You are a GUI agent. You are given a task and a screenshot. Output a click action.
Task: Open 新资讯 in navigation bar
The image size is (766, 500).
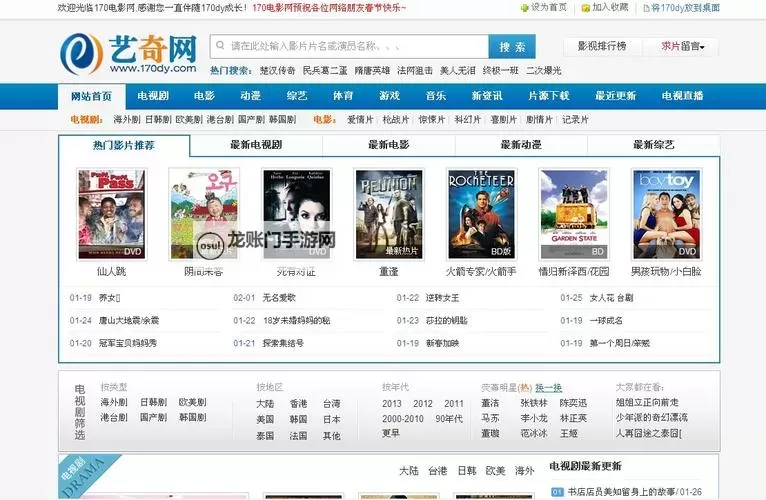tap(487, 96)
